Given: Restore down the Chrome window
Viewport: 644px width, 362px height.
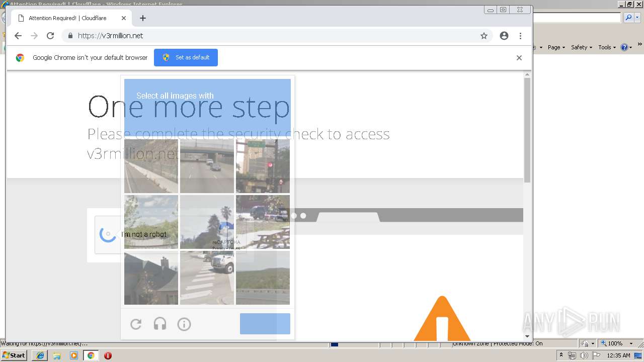Looking at the screenshot, I should pos(503,10).
